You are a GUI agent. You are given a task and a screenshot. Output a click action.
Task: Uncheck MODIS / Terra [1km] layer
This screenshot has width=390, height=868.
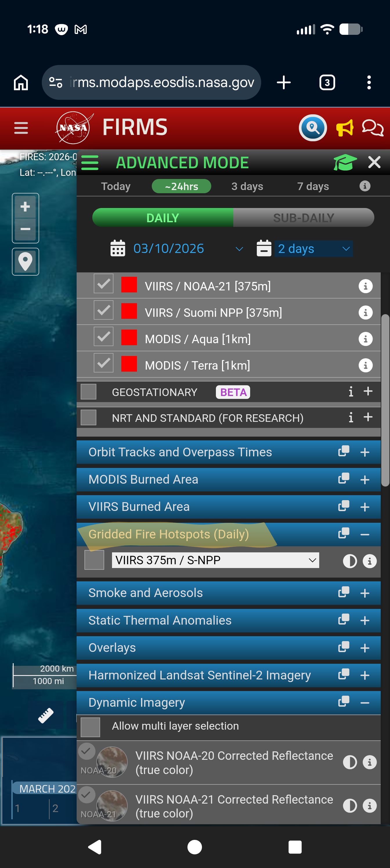104,363
